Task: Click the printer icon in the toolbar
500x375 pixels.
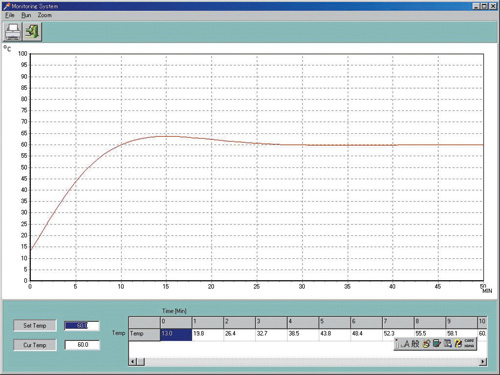Action: point(12,32)
